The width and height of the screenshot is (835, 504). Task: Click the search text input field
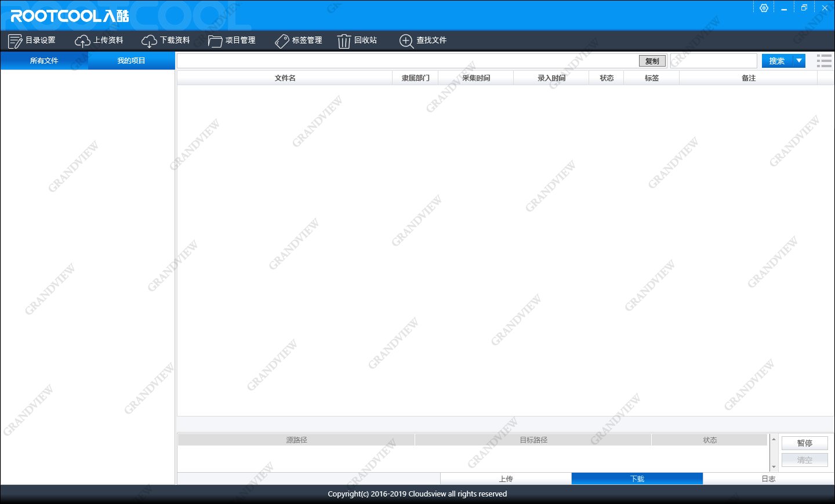[713, 61]
